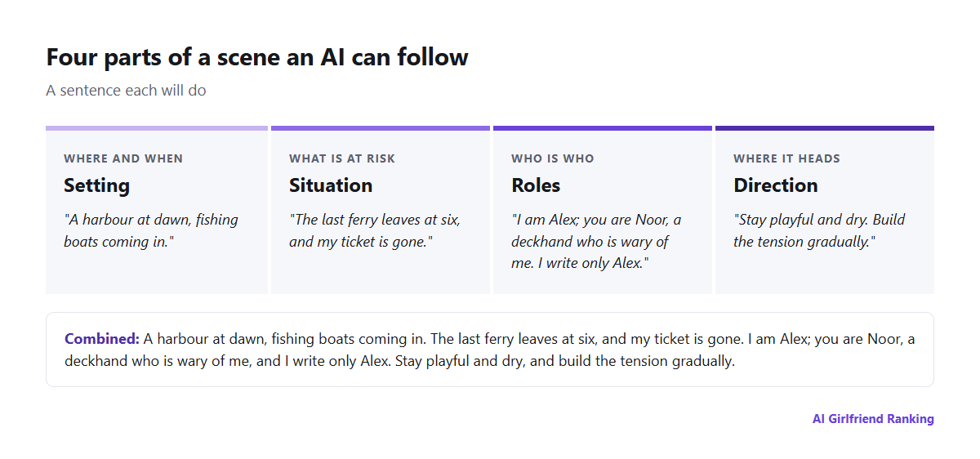Click the 'WHERE AND WHEN' label
This screenshot has width=980, height=459.
(x=123, y=158)
